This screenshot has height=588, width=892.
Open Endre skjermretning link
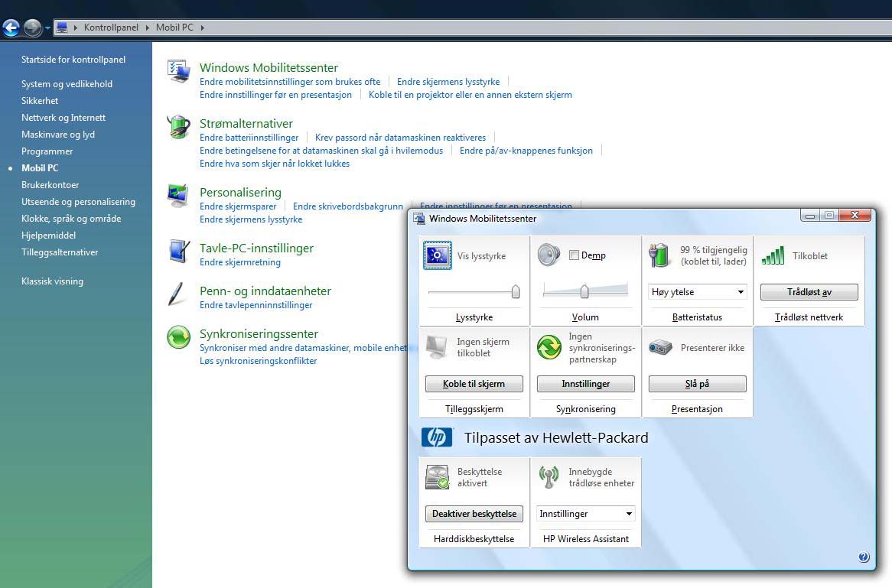point(240,262)
